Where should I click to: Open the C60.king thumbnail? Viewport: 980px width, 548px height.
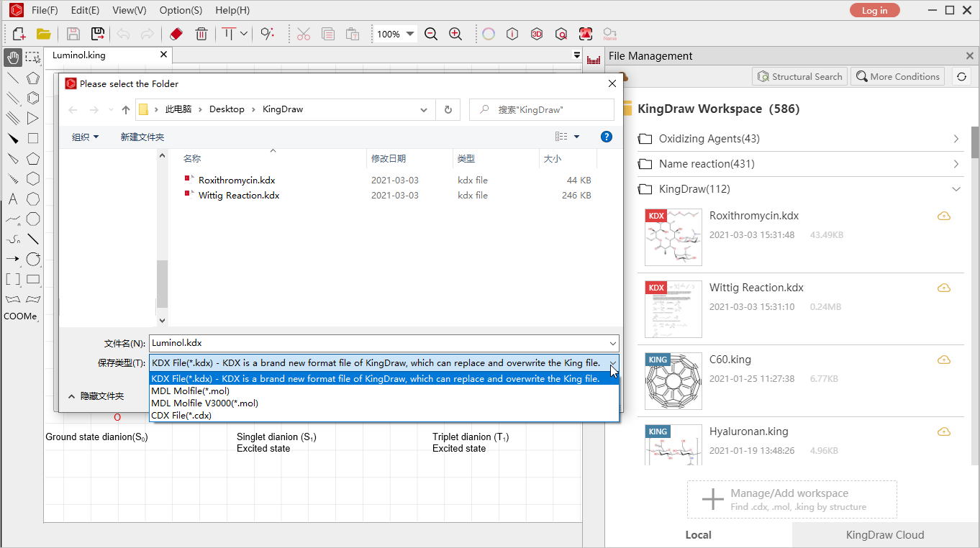[x=673, y=381]
